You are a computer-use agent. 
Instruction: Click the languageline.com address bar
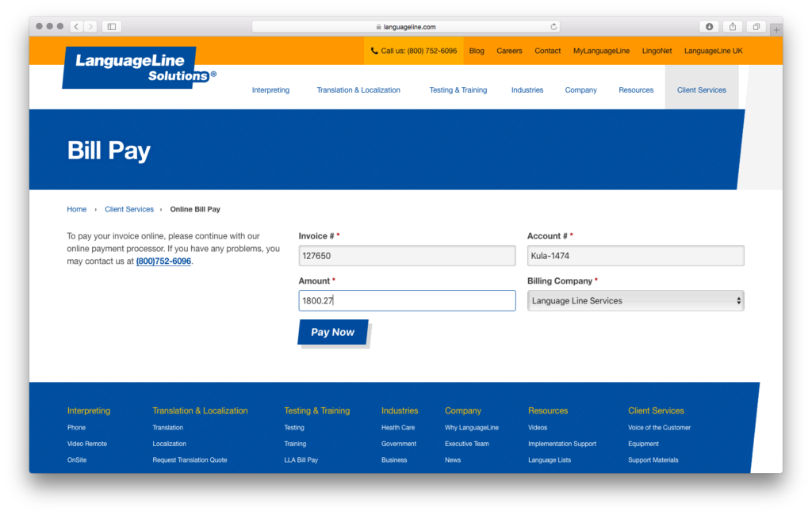point(407,26)
